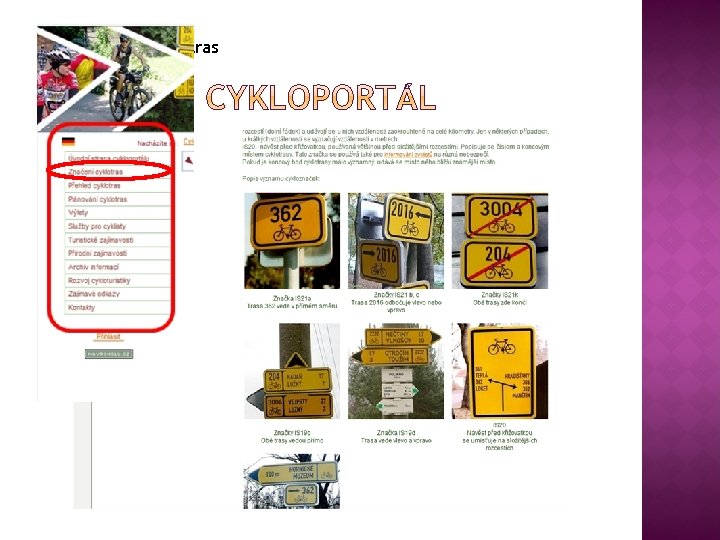This screenshot has width=720, height=540.
Task: Click the orange link in the paragraph text
Action: click(408, 154)
